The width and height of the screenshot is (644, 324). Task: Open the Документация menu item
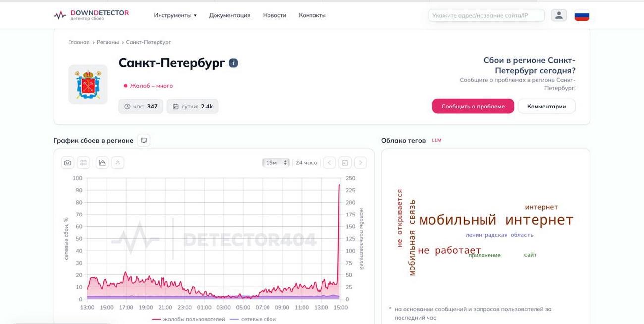click(x=229, y=15)
